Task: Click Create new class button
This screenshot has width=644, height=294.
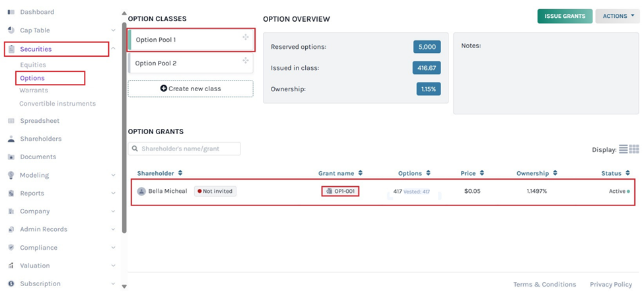Action: coord(190,89)
